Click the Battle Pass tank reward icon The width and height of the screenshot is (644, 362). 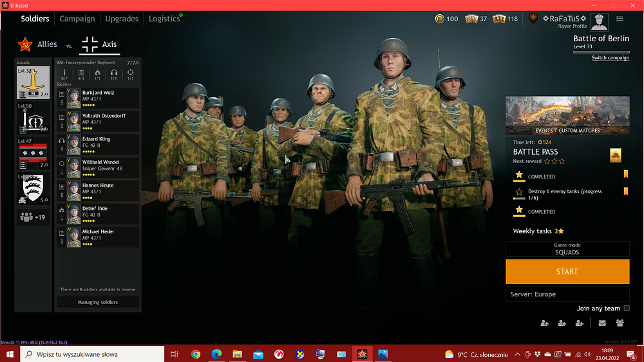click(615, 155)
